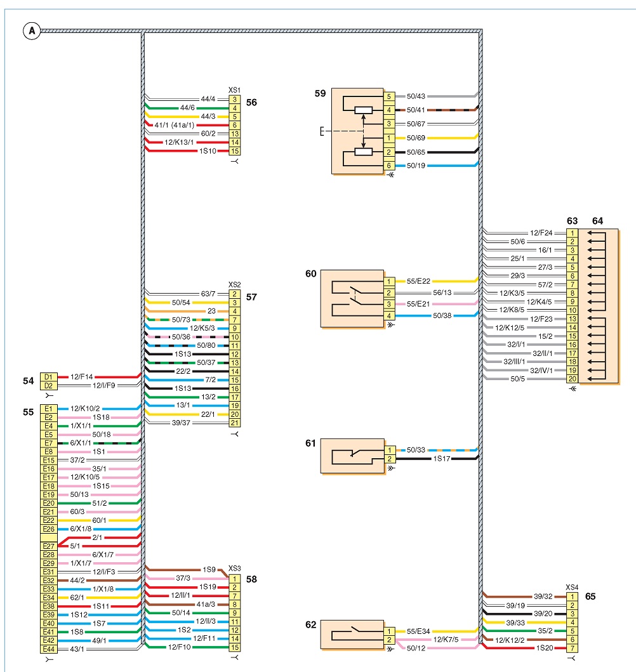This screenshot has width=636, height=672.
Task: Click wire label 63/7
Action: [x=208, y=294]
